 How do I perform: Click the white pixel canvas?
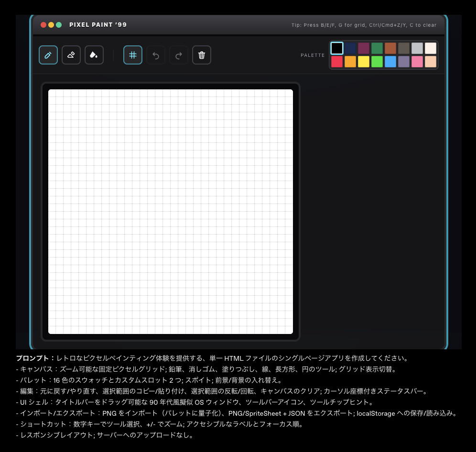pos(171,212)
